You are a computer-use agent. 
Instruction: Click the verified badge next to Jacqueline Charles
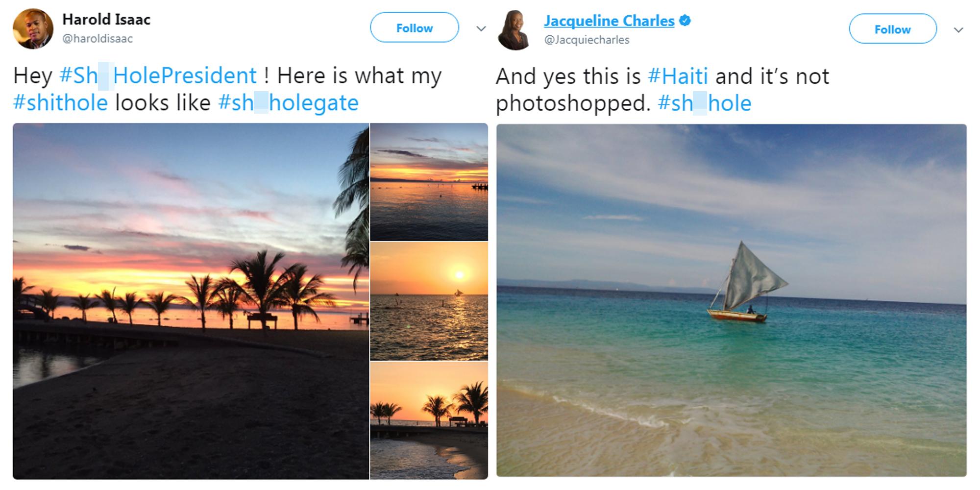pos(686,20)
